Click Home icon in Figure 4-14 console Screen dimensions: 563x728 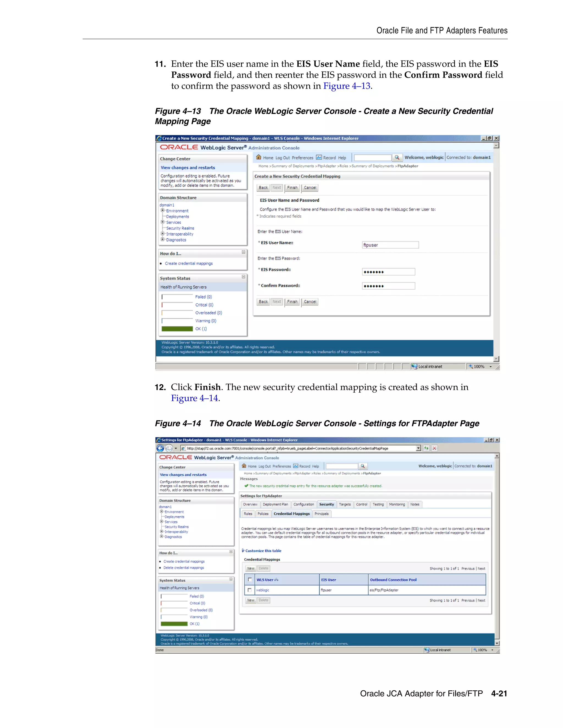click(x=244, y=466)
